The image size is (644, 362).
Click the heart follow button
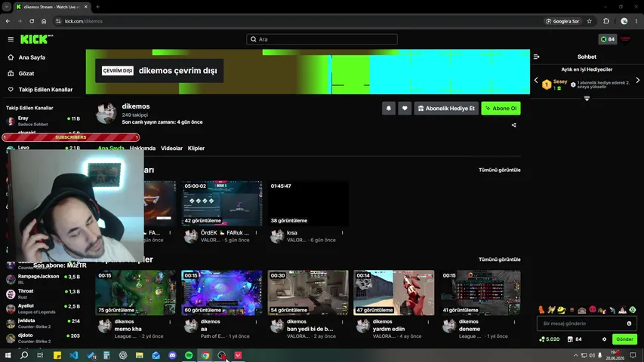coord(405,109)
